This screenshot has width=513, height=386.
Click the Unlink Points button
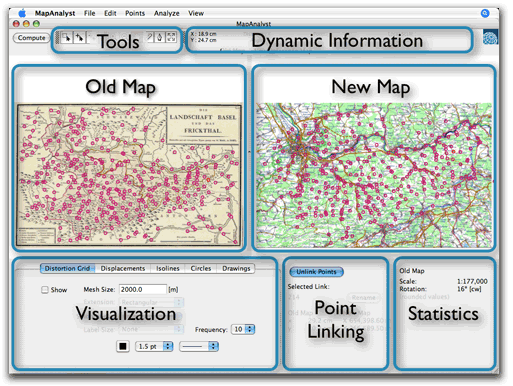(x=316, y=272)
